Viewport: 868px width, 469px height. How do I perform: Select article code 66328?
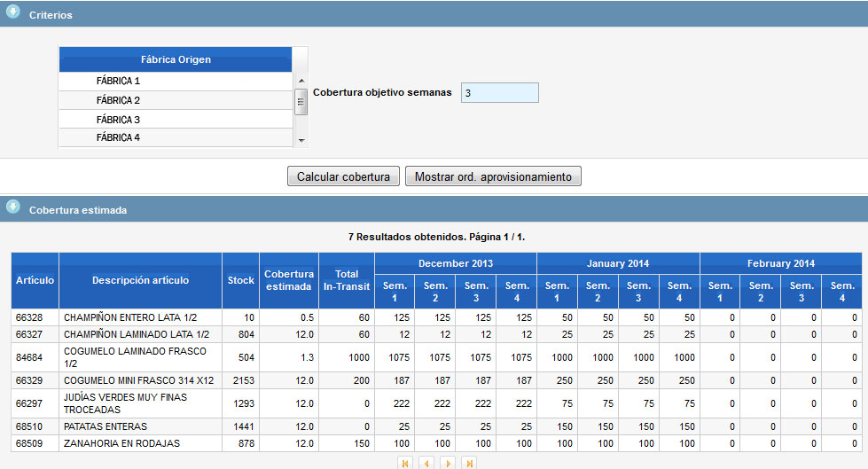[x=29, y=317]
